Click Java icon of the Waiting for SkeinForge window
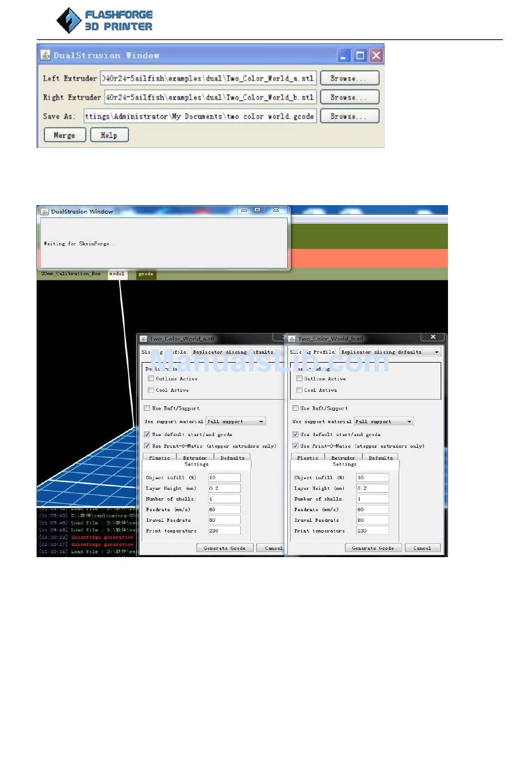Image resolution: width=532 pixels, height=783 pixels. [x=44, y=211]
